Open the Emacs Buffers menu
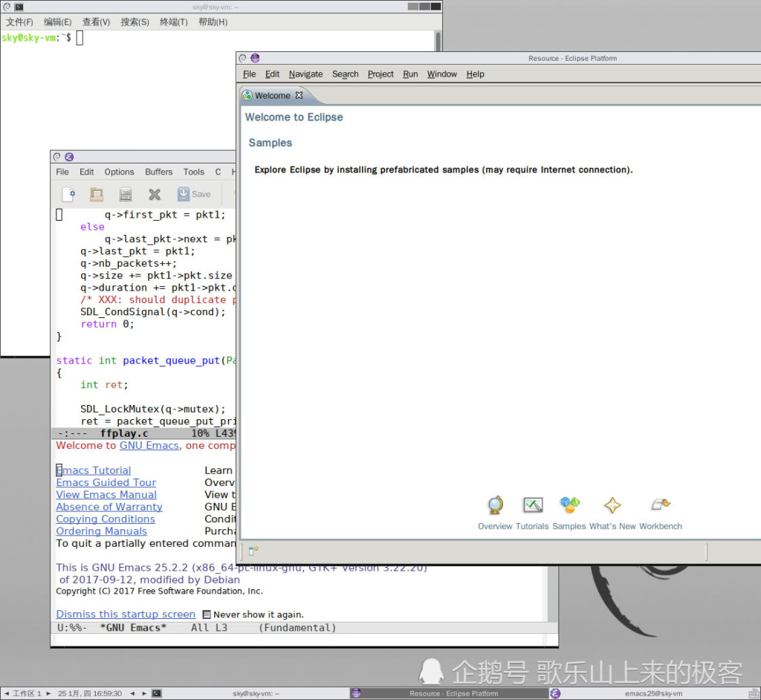The image size is (761, 700). 159,172
